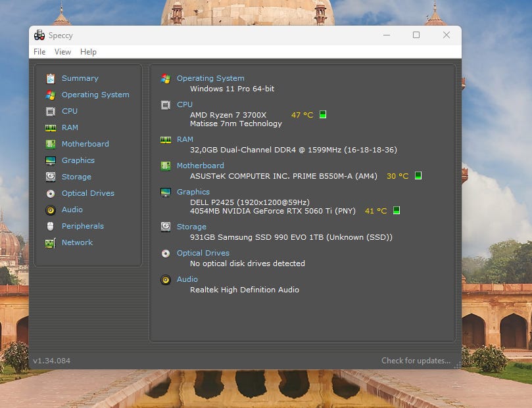Open the CPU heading link in summary panel

[x=185, y=104]
